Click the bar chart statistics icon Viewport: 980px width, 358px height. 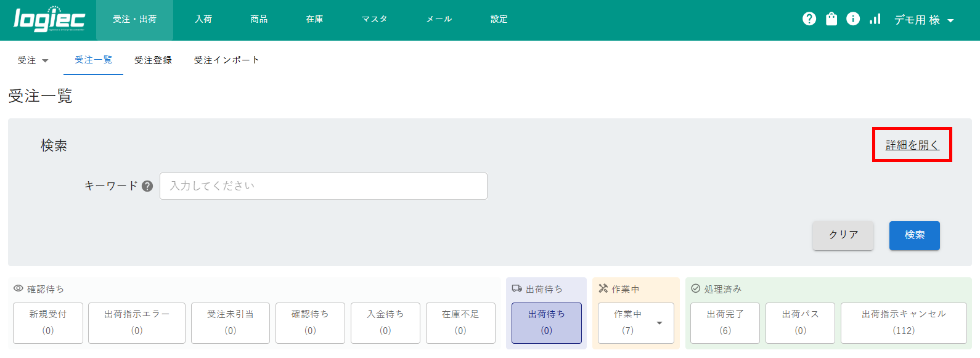coord(875,19)
